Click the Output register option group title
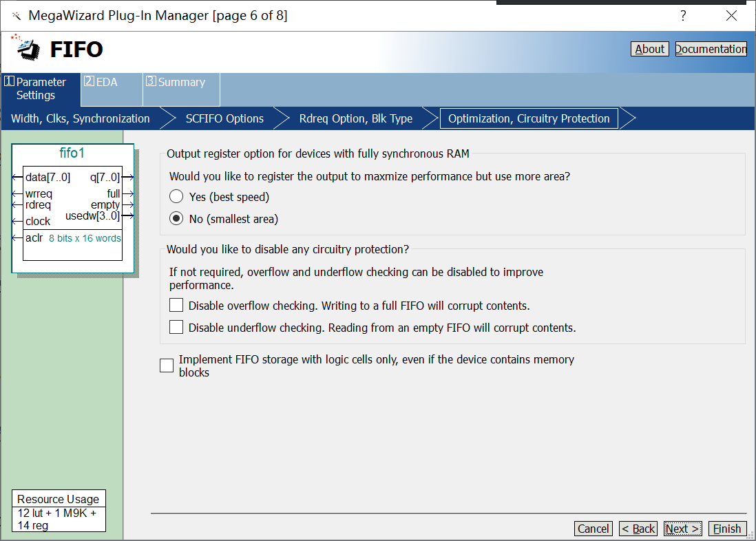 (x=317, y=153)
